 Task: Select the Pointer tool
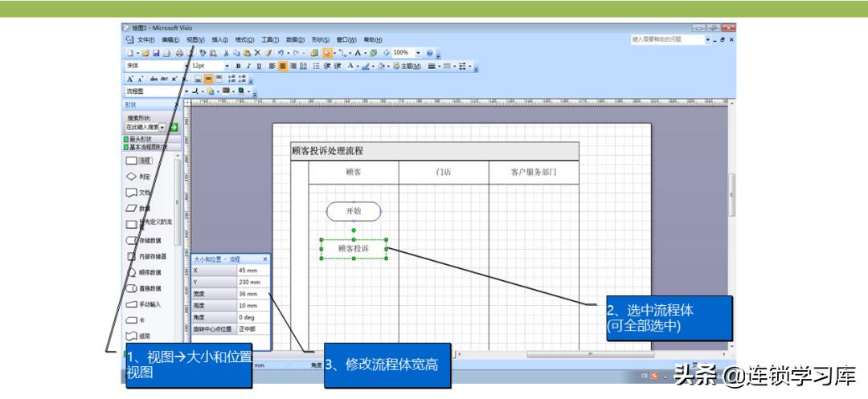(326, 53)
